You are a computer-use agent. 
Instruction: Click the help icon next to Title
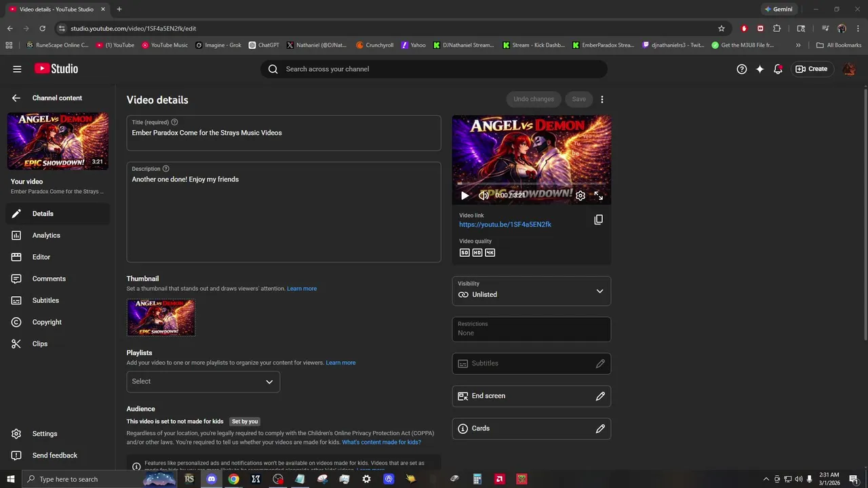pos(174,122)
